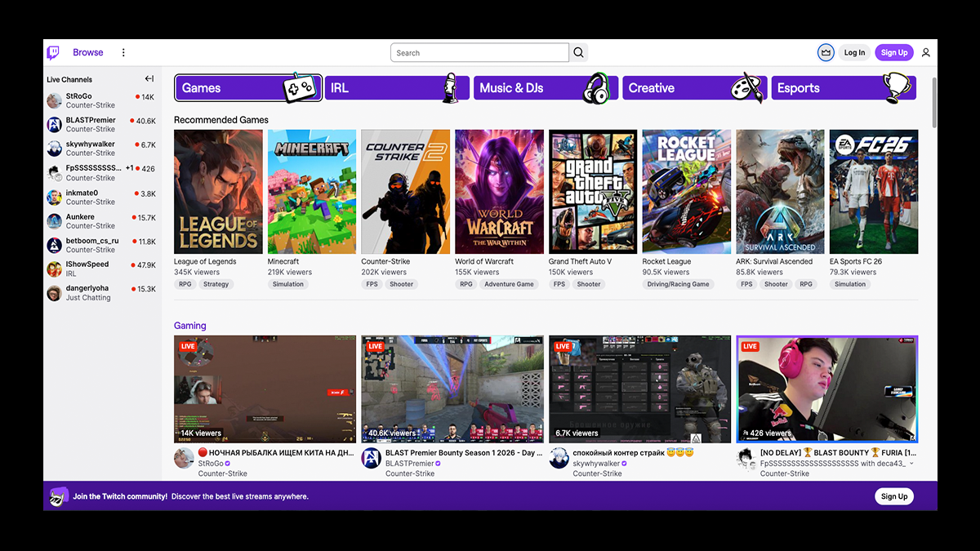The width and height of the screenshot is (980, 551).
Task: Click the Driving/Racing Game tag under Rocket League
Action: point(678,284)
